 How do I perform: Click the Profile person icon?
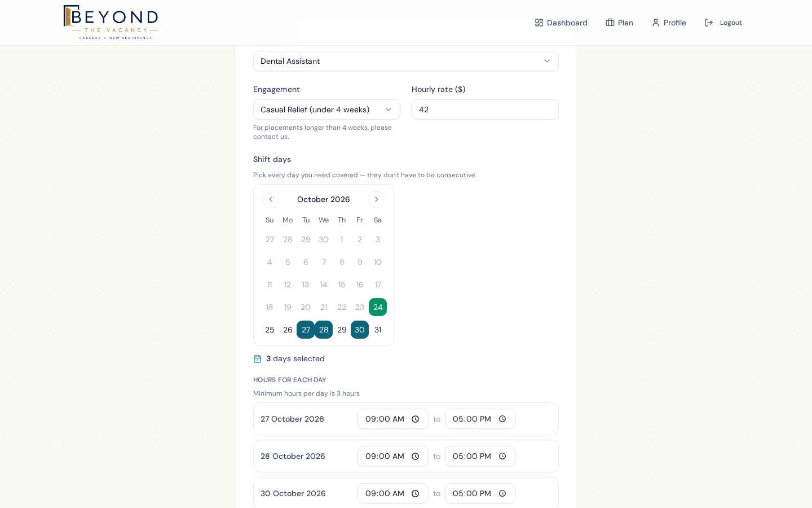coord(656,23)
